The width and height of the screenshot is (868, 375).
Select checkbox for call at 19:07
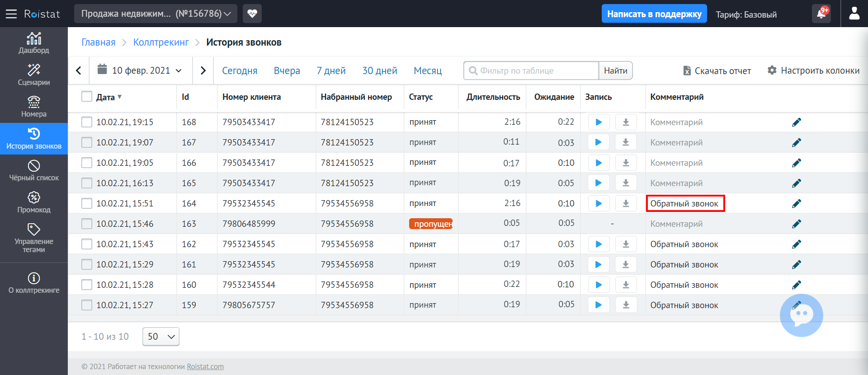[x=87, y=142]
